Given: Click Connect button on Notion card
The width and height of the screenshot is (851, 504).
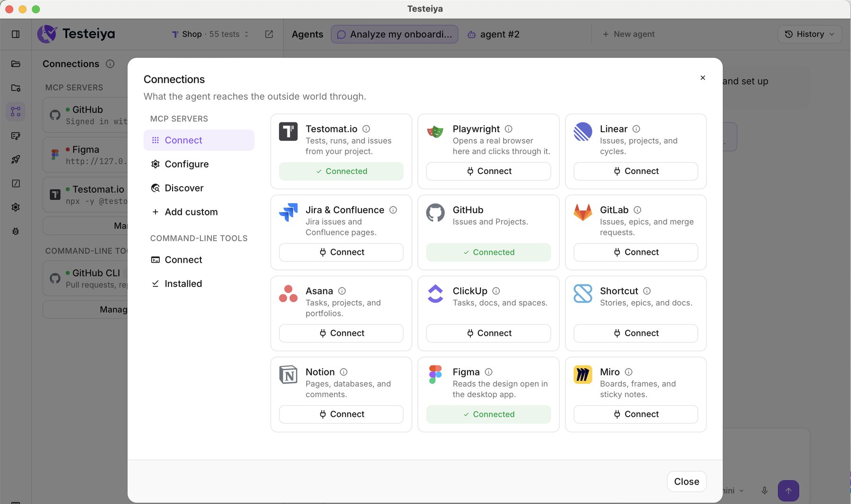Looking at the screenshot, I should coord(341,414).
